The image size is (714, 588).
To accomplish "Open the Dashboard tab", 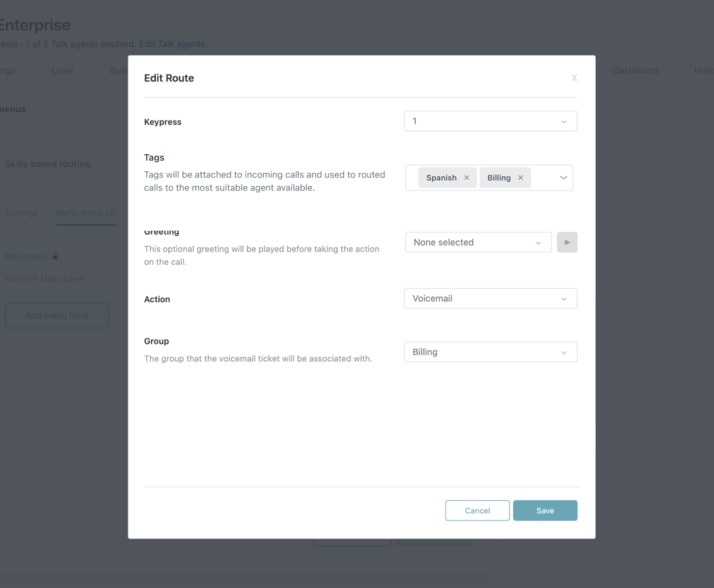I will coord(635,70).
